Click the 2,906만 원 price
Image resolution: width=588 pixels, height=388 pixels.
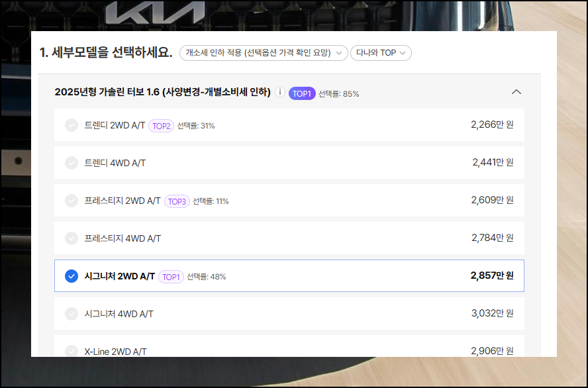pyautogui.click(x=492, y=351)
